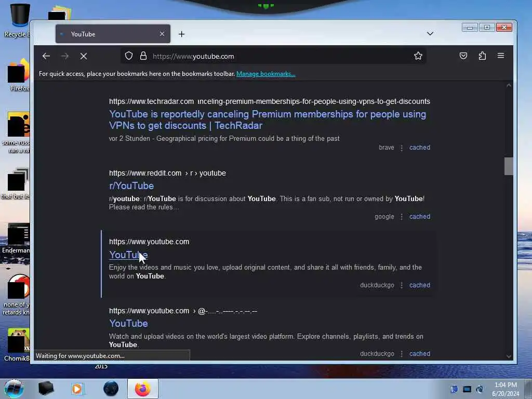532x399 pixels.
Task: Save page to Pocket
Action: click(463, 56)
